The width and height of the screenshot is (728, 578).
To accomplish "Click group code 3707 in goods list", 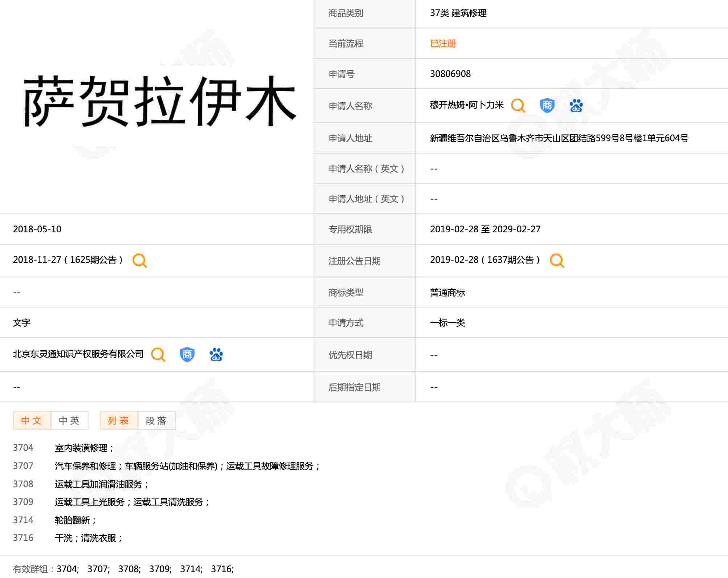I will click(x=23, y=466).
